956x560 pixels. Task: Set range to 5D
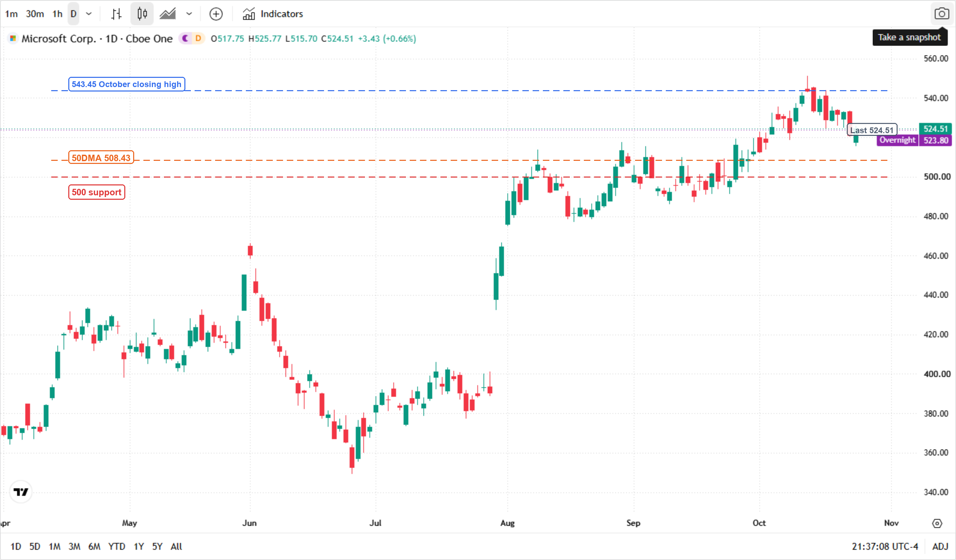[34, 547]
